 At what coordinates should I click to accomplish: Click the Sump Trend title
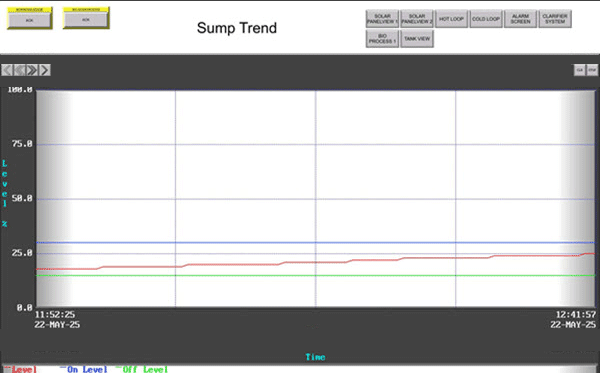237,28
